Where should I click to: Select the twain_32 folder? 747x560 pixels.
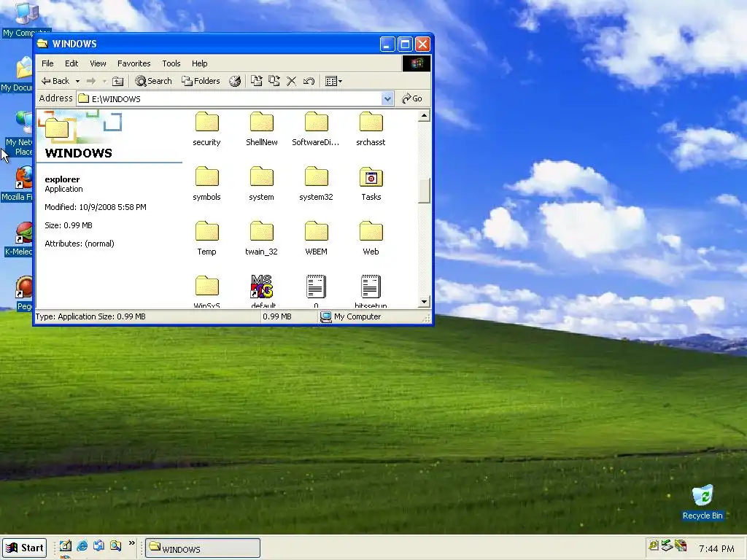point(262,238)
